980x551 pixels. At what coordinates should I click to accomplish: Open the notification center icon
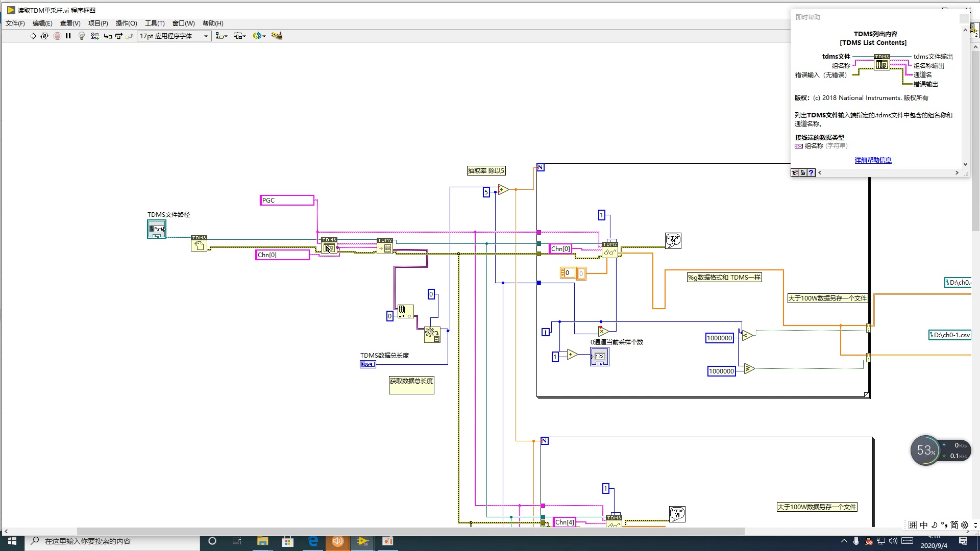pos(963,541)
